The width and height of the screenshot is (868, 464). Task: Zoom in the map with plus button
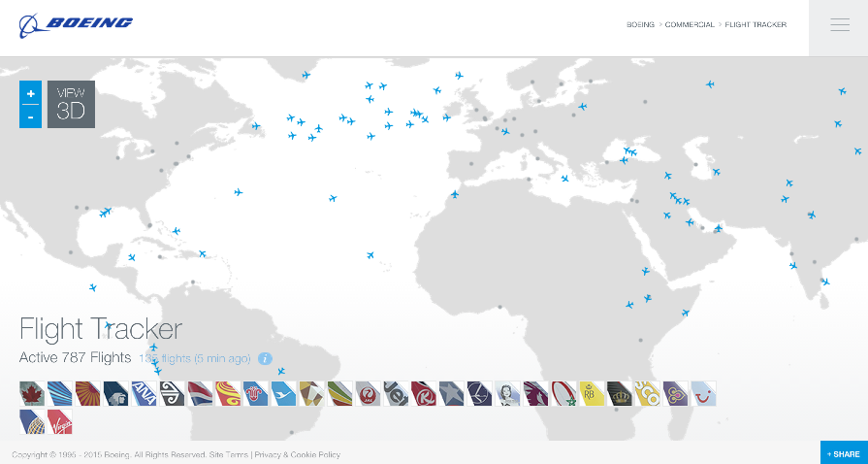pyautogui.click(x=30, y=92)
